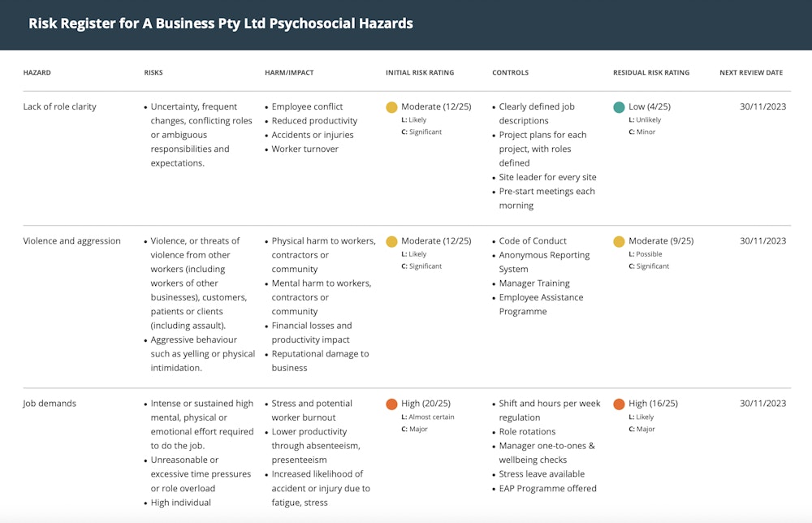812x523 pixels.
Task: Sort the table by the HAZARD column
Action: (x=37, y=72)
